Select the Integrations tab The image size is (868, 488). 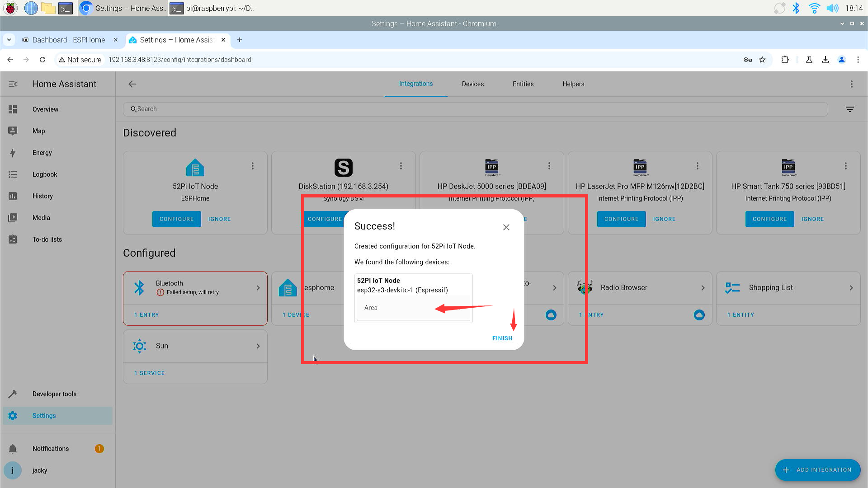415,84
